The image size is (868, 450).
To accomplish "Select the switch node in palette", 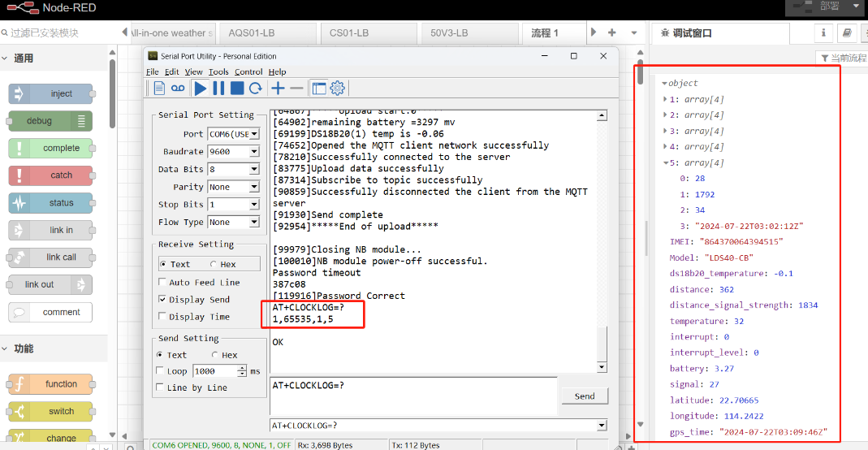I will pyautogui.click(x=50, y=411).
